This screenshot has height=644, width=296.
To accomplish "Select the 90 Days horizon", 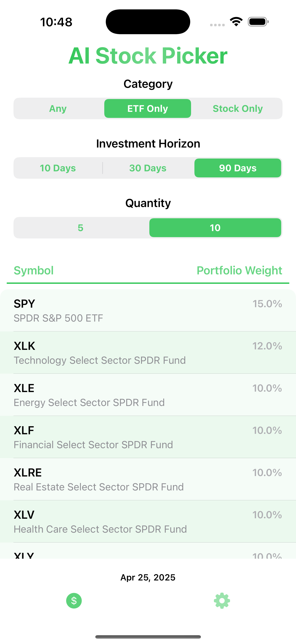I will (x=238, y=168).
